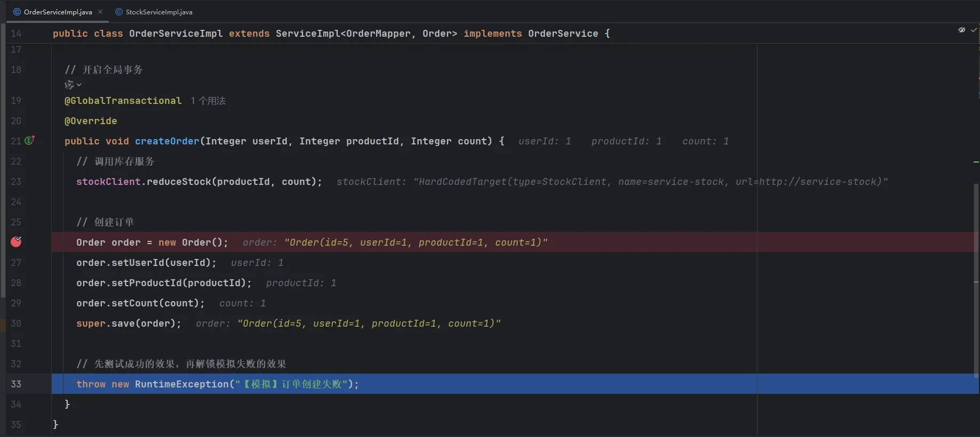Click the createOrder method name

pos(167,141)
